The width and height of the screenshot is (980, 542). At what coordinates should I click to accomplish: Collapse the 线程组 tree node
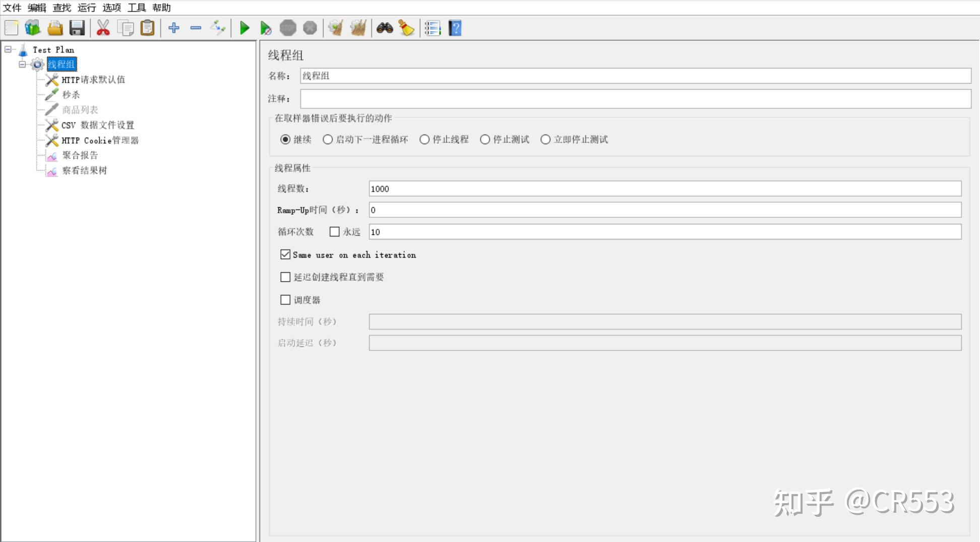point(22,65)
